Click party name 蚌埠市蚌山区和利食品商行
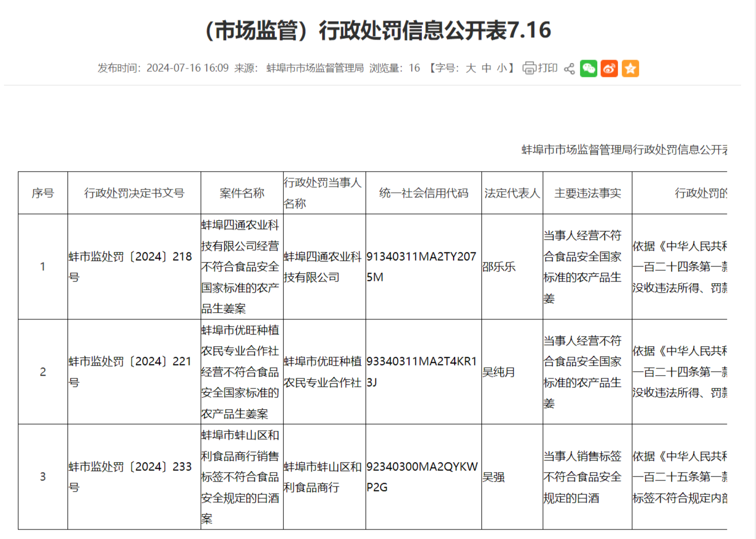The width and height of the screenshot is (756, 539). tap(323, 477)
